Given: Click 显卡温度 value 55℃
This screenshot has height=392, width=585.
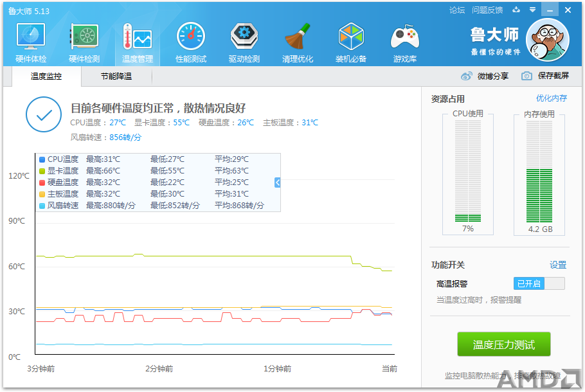Looking at the screenshot, I should point(181,123).
